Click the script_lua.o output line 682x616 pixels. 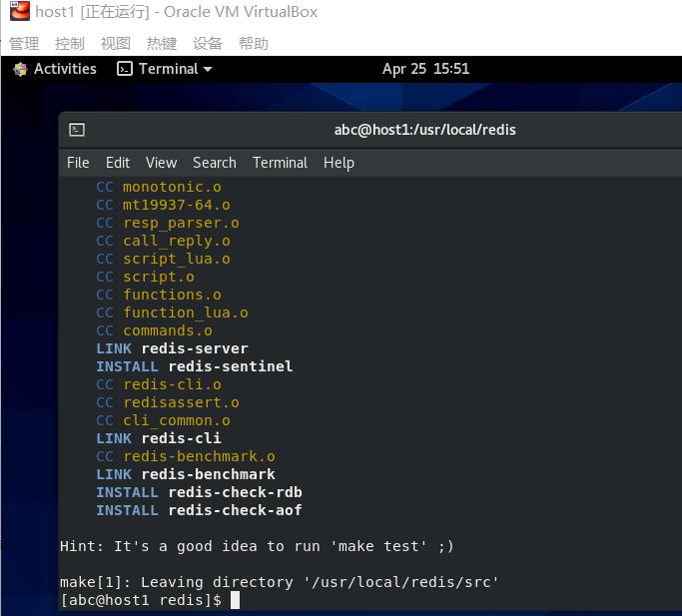(164, 259)
